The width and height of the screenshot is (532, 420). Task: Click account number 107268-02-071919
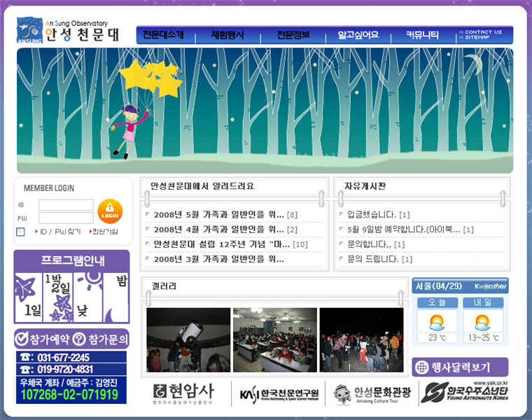tap(69, 395)
